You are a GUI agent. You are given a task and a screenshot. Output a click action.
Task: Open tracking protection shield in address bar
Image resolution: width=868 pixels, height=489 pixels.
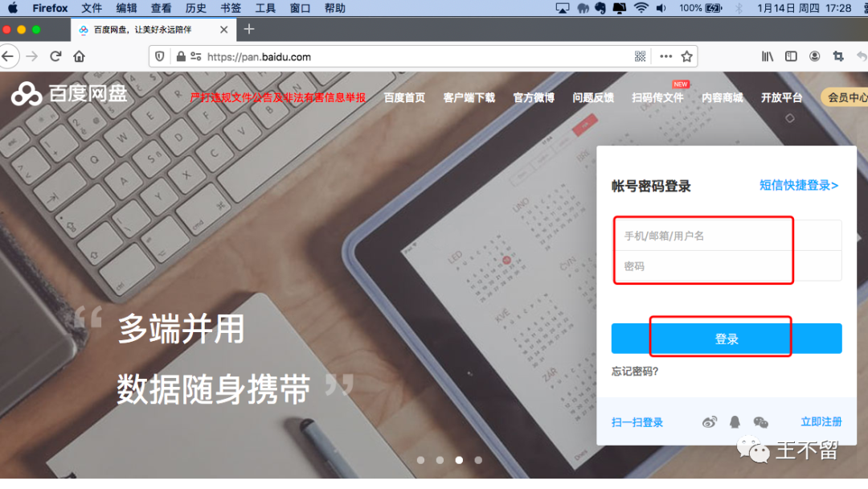(159, 56)
